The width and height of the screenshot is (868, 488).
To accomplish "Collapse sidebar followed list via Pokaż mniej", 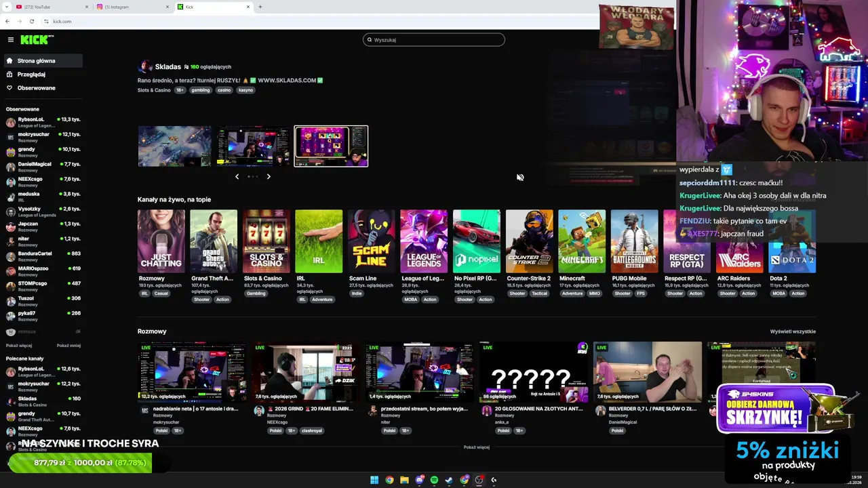I will (68, 345).
